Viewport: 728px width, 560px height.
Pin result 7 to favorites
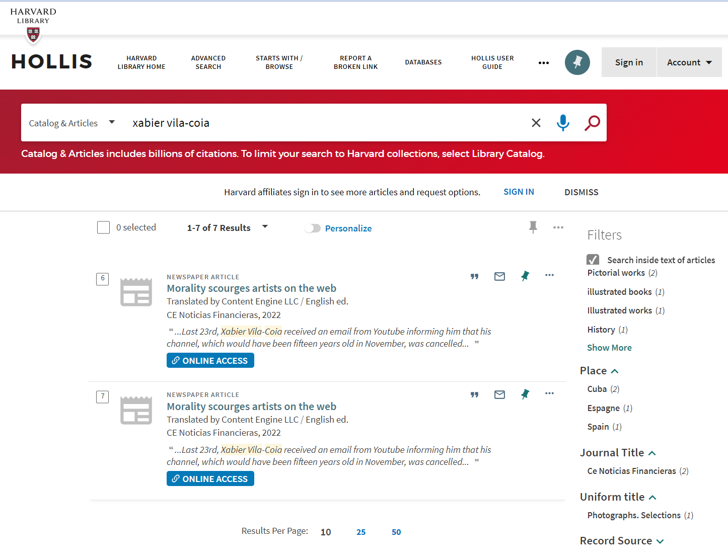tap(525, 394)
